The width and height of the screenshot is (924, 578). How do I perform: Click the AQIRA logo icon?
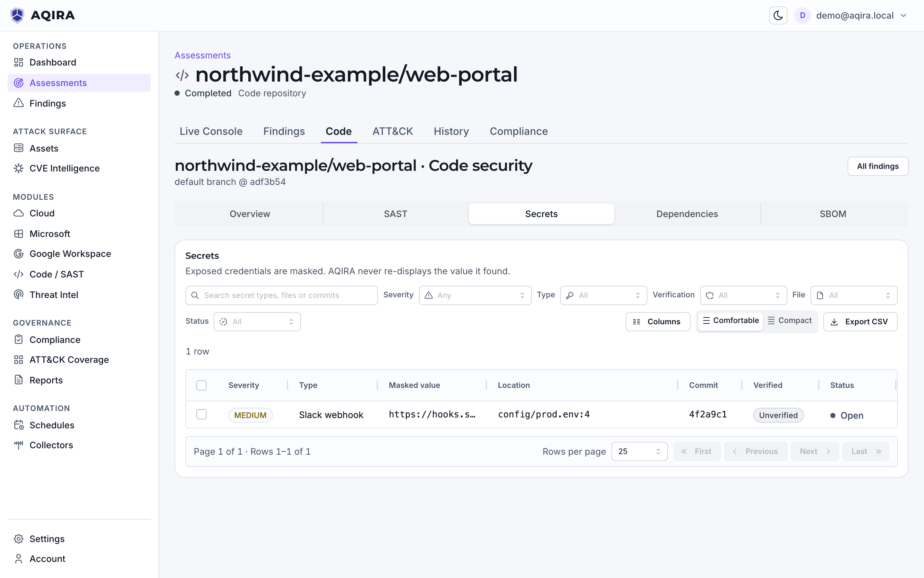pos(17,15)
